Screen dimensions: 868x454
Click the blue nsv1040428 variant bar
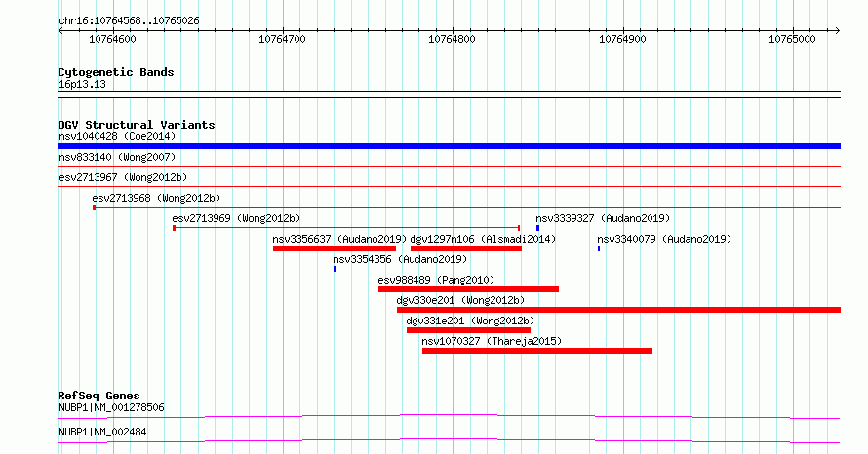click(449, 146)
